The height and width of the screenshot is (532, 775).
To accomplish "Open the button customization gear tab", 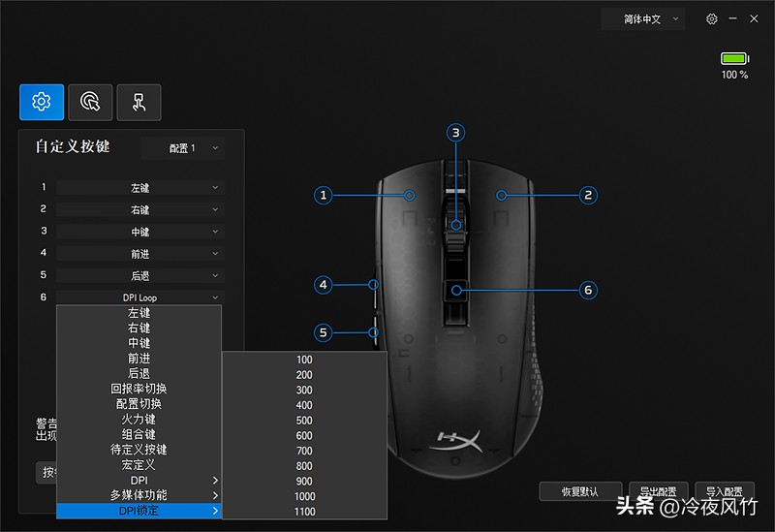I will point(42,102).
